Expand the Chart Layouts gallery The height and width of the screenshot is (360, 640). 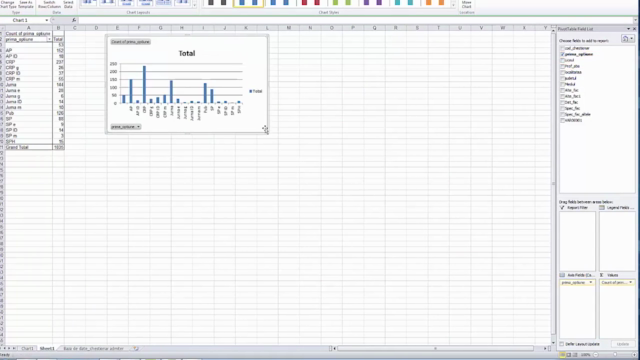point(194,5)
